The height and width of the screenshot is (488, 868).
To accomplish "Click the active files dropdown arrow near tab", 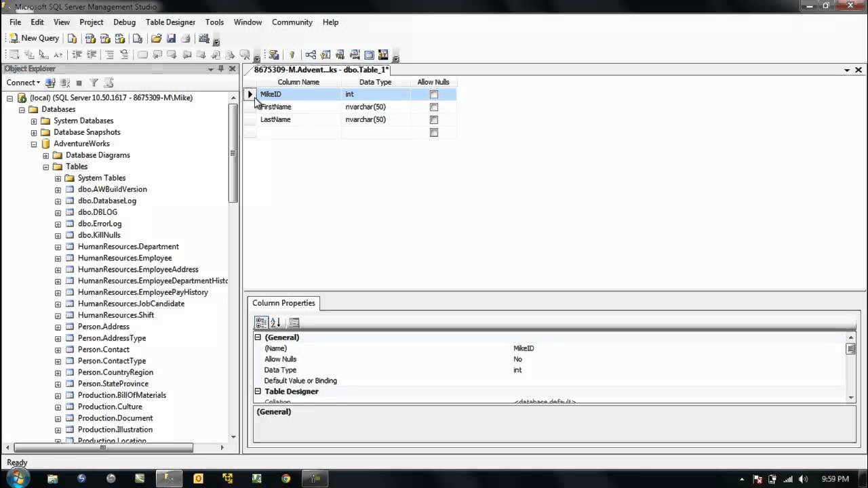I will (x=847, y=70).
